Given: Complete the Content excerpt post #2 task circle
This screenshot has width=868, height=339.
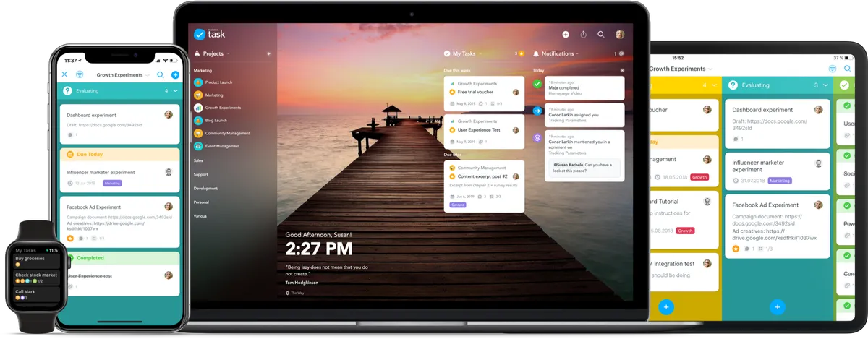Looking at the screenshot, I should [x=452, y=176].
